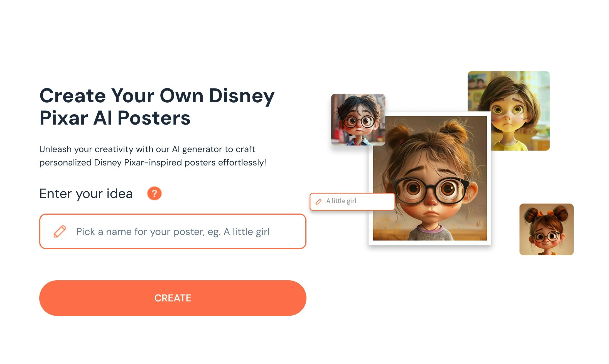The image size is (609, 364).
Task: Click the pencil icon in idea input
Action: [60, 231]
